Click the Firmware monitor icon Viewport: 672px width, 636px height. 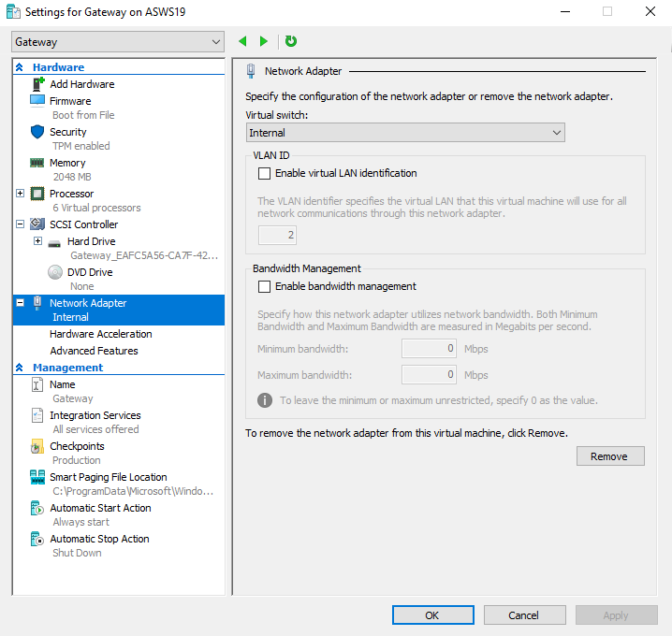pyautogui.click(x=37, y=101)
